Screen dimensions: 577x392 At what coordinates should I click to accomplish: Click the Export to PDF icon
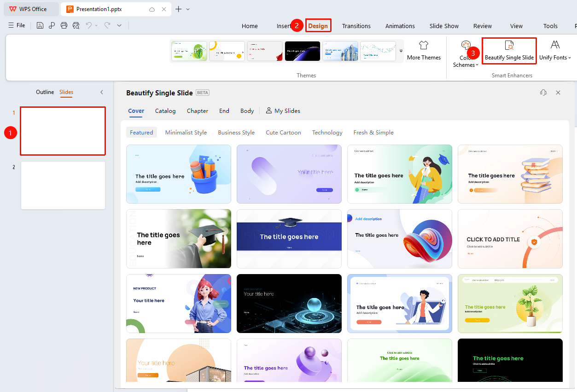click(x=52, y=25)
